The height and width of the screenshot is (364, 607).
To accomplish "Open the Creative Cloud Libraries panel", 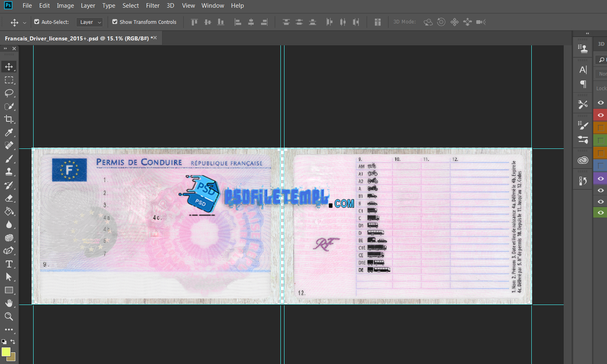I will pos(583,161).
